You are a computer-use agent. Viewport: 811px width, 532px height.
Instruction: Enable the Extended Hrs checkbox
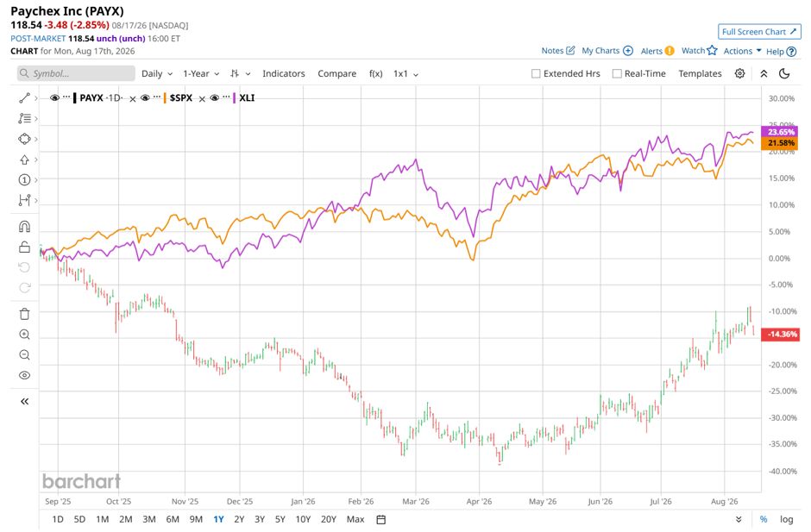536,73
